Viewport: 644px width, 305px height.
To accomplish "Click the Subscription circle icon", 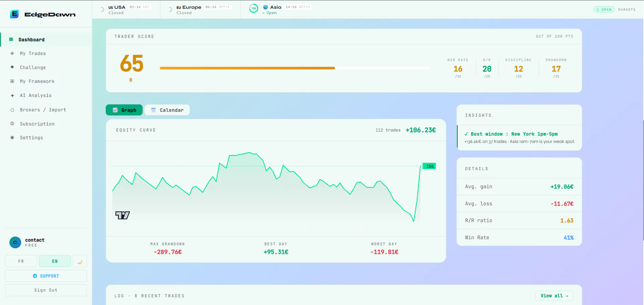I will (x=12, y=123).
